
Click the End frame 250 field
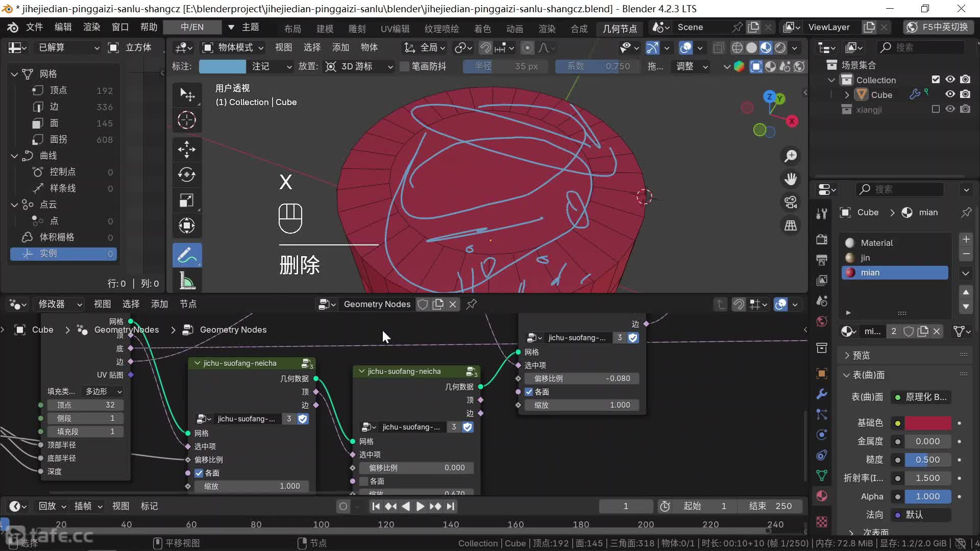(770, 506)
